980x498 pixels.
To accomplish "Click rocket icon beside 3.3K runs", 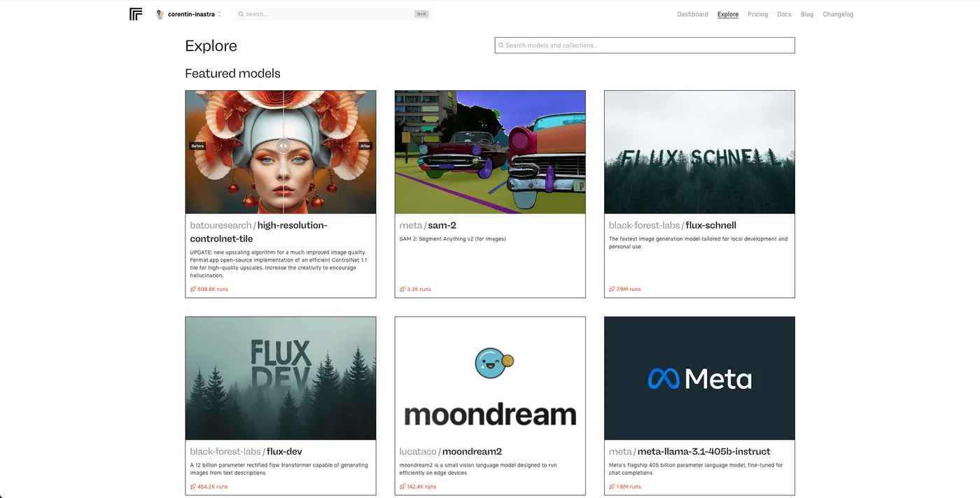I will 402,289.
